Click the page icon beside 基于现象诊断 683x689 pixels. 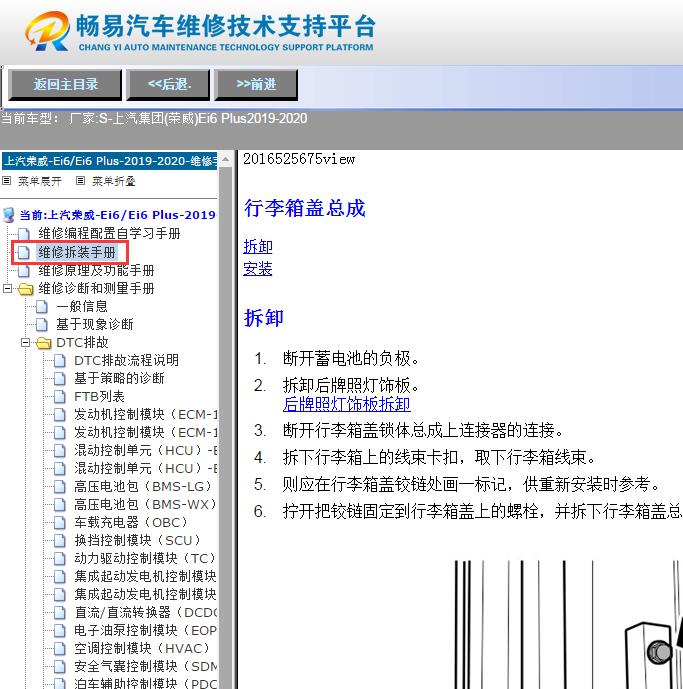tap(42, 324)
